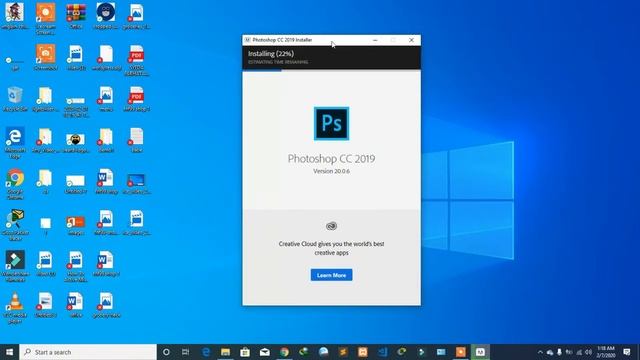Click the active installer taskbar button
This screenshot has height=360, width=640.
point(480,352)
